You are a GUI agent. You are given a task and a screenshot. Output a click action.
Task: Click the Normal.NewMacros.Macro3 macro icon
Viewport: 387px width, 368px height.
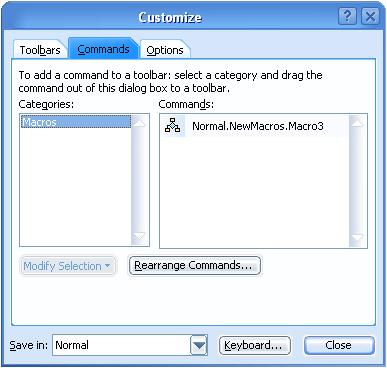[173, 126]
